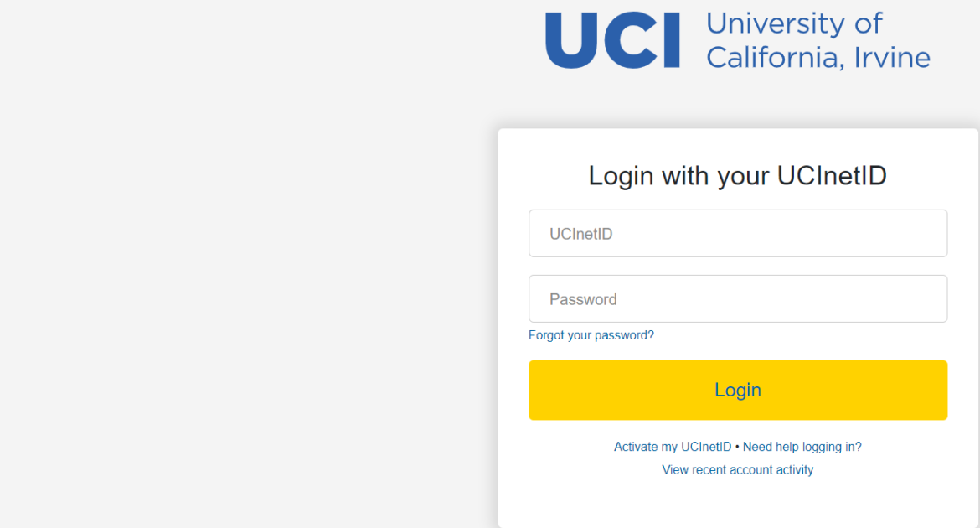Begin account activation from Activate my UCInetID
Screen dimensions: 980x528
coord(673,446)
